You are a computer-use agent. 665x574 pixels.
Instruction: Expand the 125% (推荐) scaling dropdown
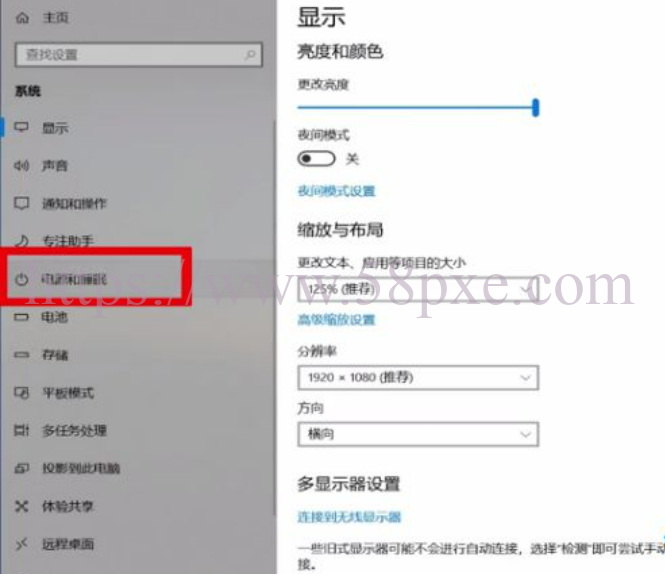418,289
